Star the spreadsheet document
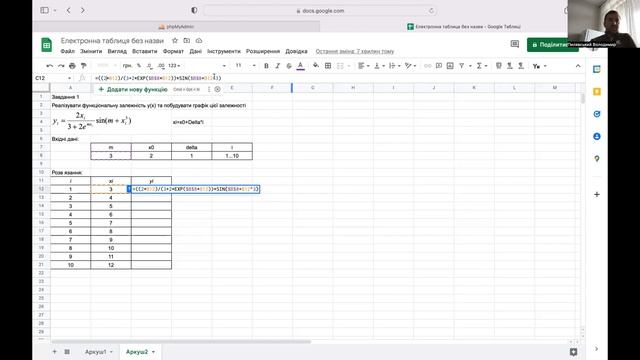 coord(175,40)
